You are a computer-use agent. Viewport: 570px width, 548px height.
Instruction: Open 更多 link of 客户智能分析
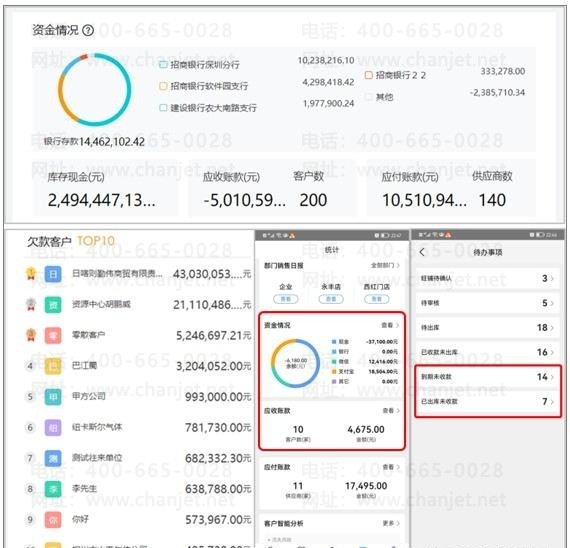pyautogui.click(x=391, y=523)
